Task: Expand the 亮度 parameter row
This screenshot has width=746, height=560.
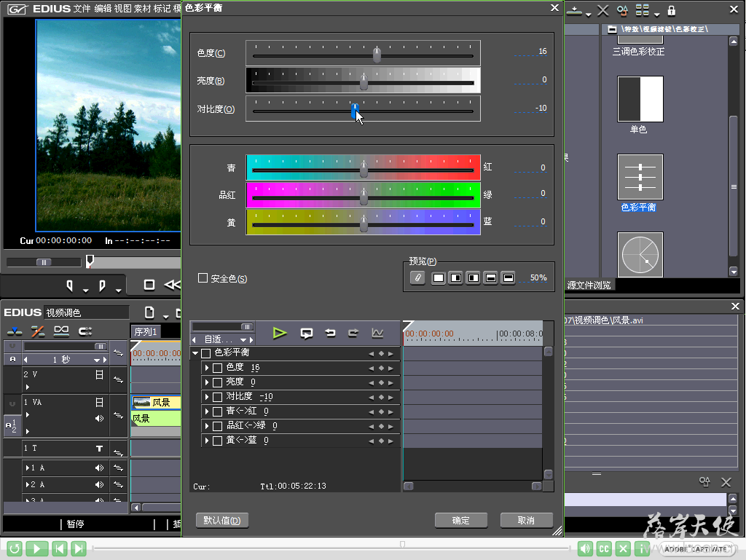Action: 206,382
